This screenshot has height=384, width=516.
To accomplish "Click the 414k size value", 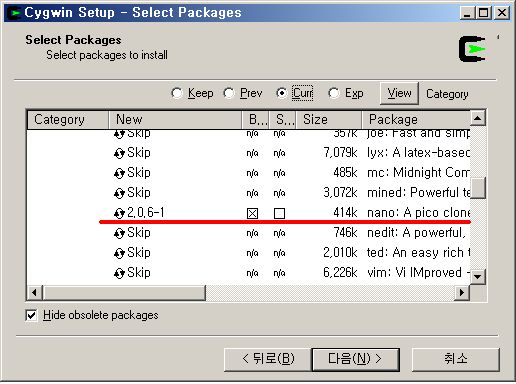I will [x=345, y=213].
